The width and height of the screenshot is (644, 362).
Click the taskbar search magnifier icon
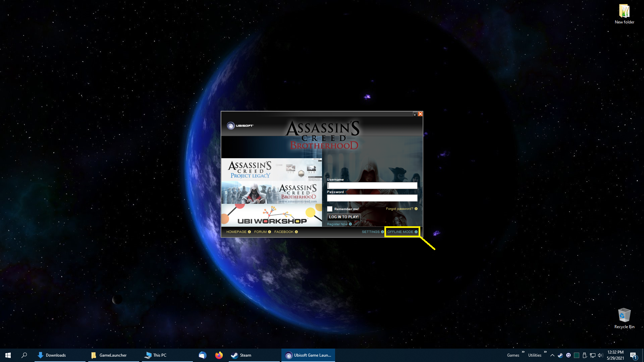24,355
